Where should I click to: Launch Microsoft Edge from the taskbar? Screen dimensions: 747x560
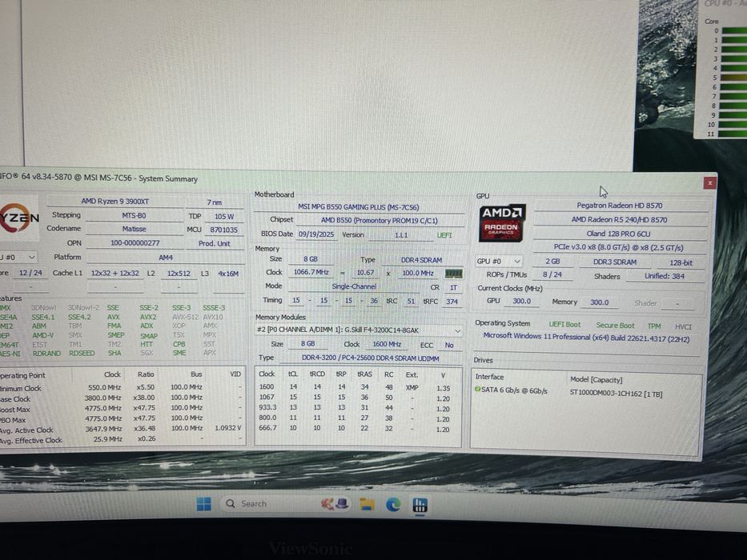click(x=393, y=505)
